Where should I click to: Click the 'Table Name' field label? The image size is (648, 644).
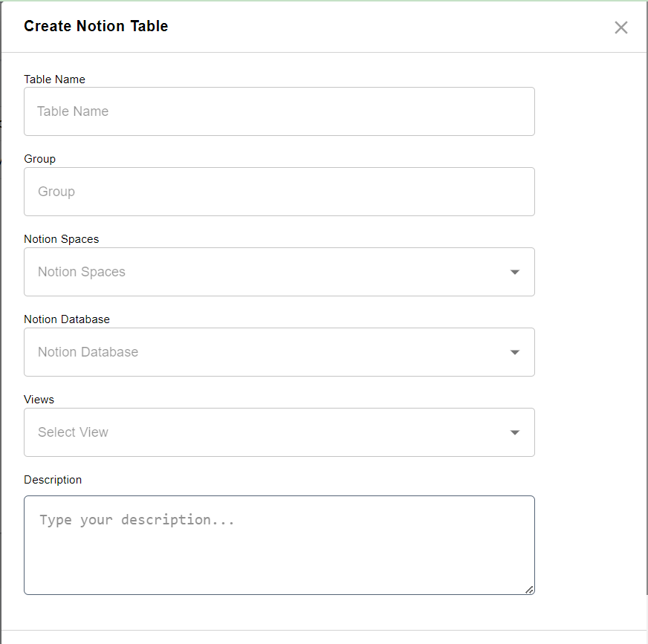pos(54,79)
